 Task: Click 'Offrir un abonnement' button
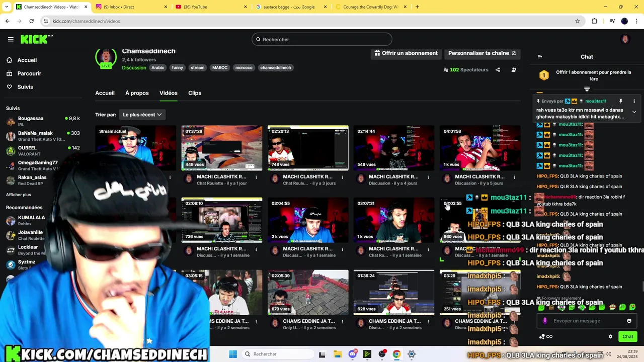tap(406, 53)
